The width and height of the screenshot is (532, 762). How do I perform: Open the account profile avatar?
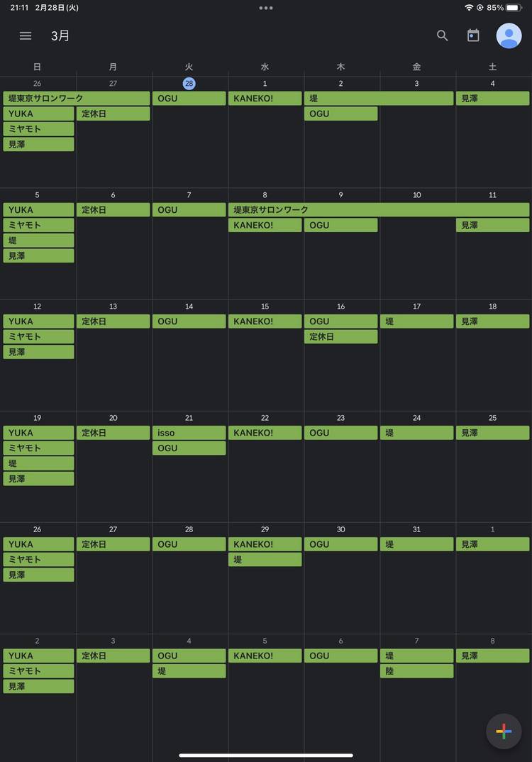509,35
